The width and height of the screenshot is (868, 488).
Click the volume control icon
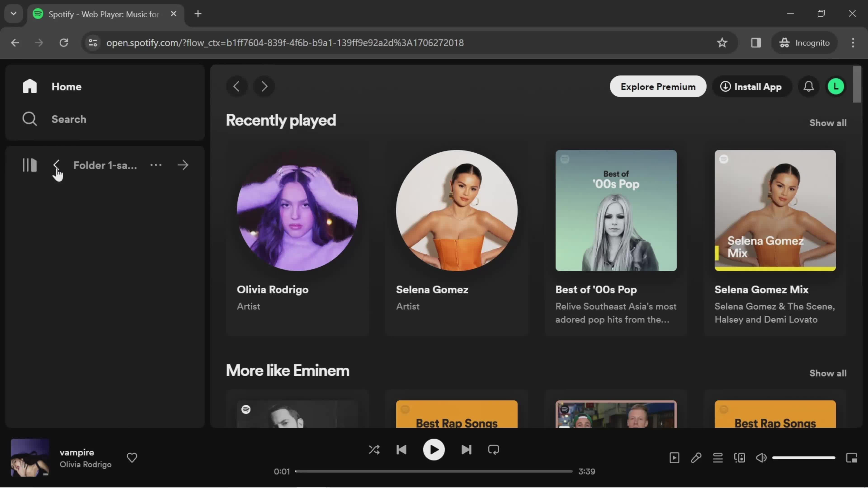pos(762,457)
